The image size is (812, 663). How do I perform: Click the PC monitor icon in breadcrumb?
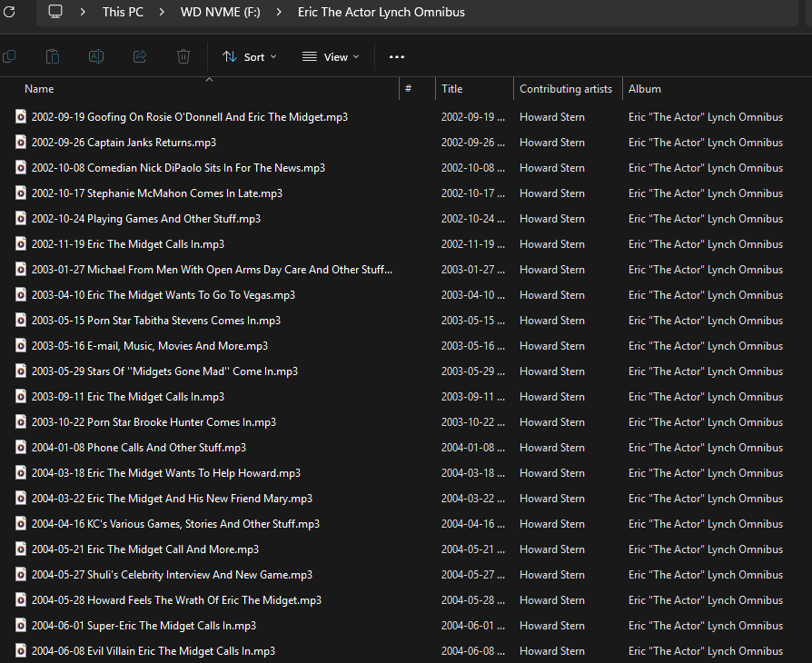point(55,12)
